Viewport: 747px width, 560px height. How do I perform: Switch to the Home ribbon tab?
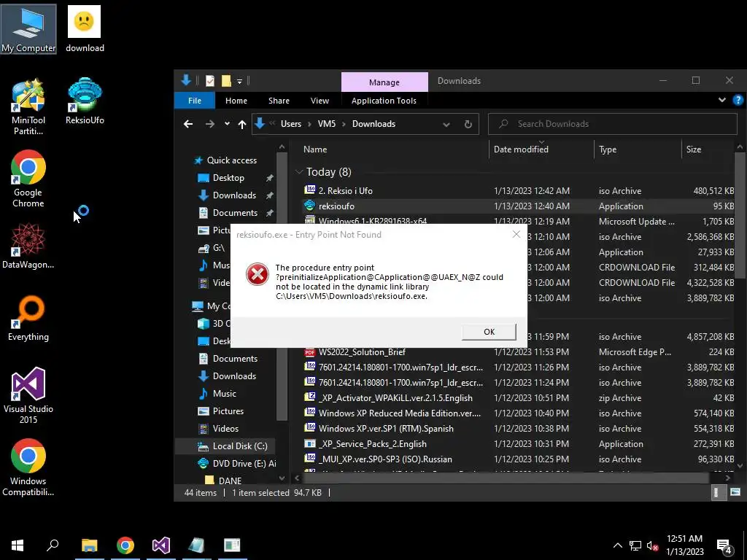[x=236, y=101]
